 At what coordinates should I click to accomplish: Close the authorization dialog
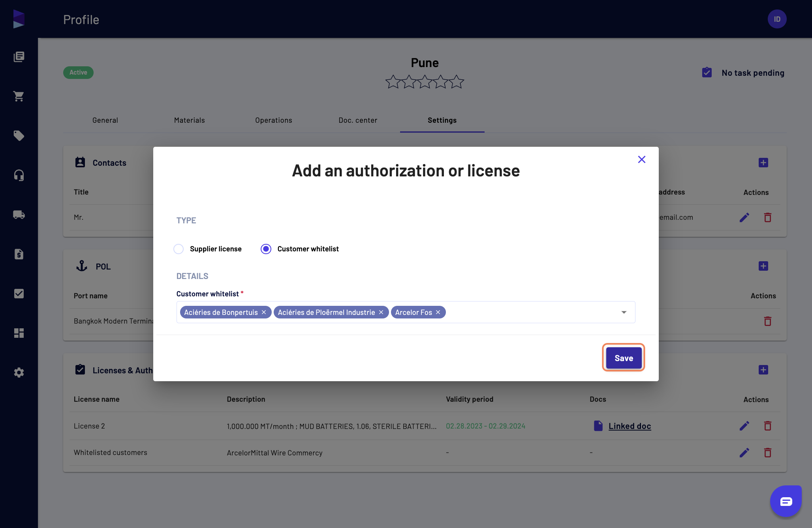(642, 159)
